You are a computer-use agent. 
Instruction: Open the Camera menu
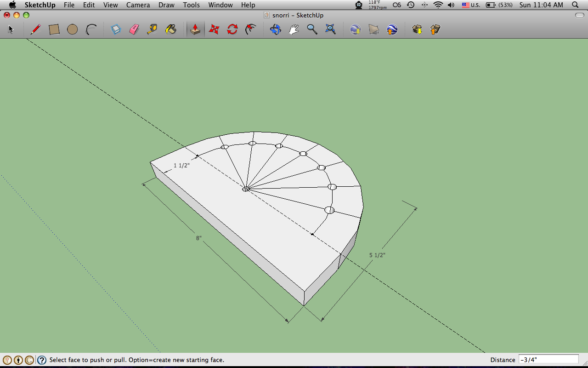138,5
